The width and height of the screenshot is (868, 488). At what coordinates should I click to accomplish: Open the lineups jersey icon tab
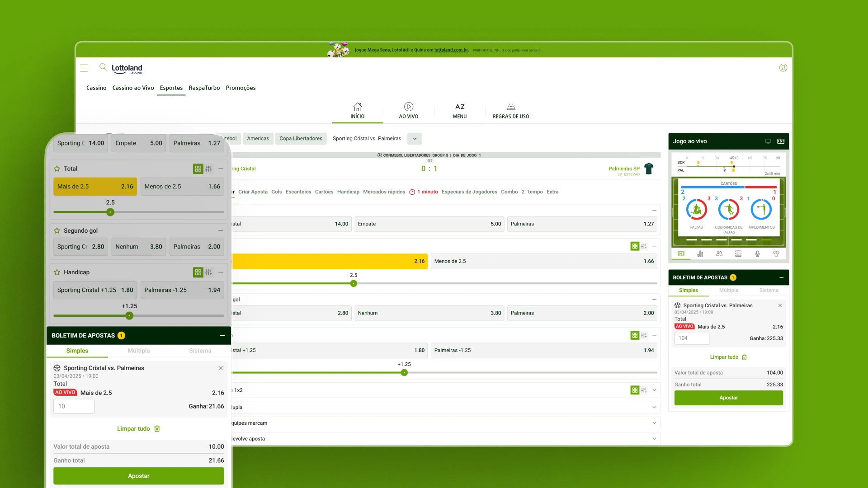(x=776, y=254)
